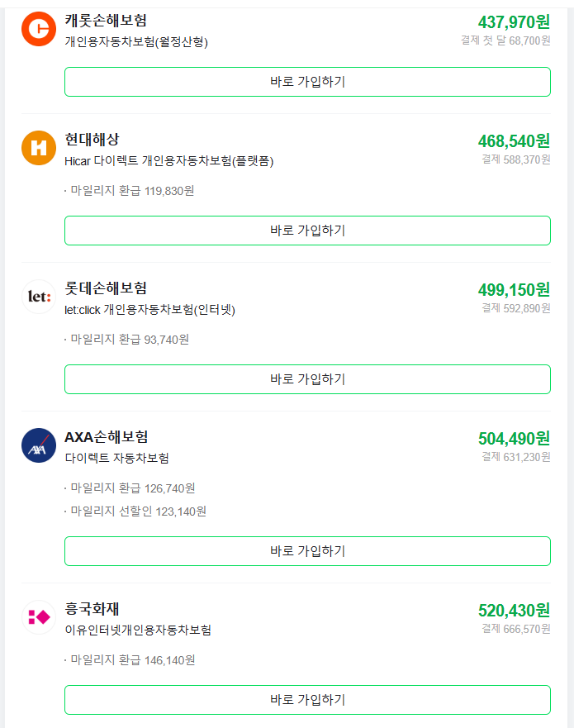Click 바로 가입하기 for 롯데손해보험

point(307,379)
